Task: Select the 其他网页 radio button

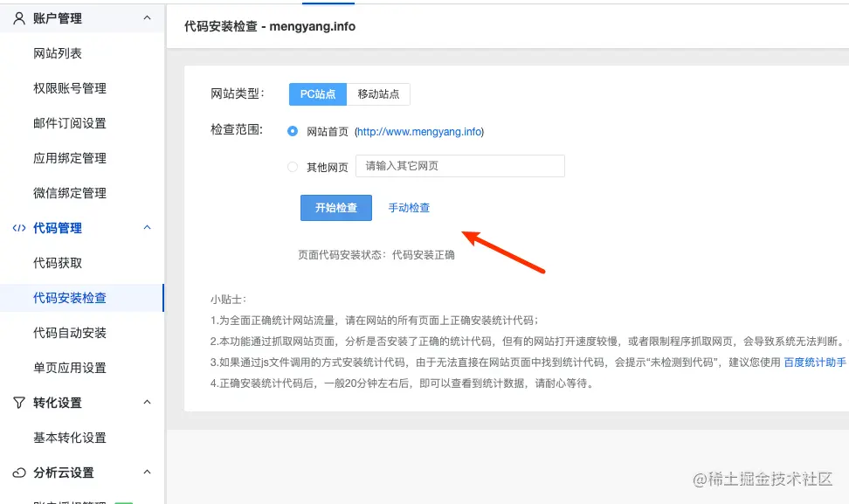Action: coord(293,167)
